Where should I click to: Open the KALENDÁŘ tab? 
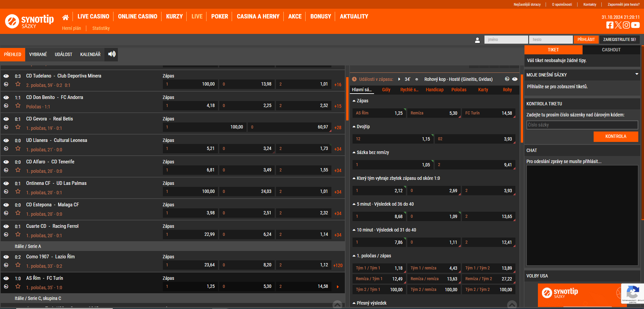[90, 54]
